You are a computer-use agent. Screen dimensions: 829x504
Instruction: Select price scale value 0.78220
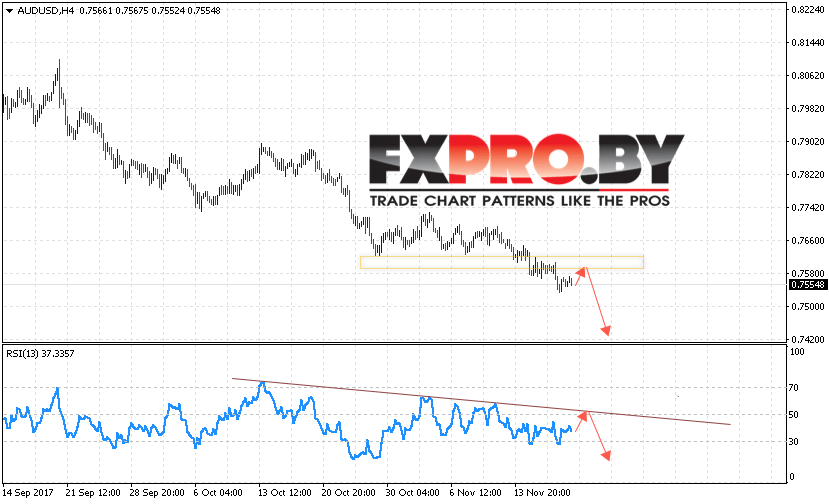[x=808, y=175]
